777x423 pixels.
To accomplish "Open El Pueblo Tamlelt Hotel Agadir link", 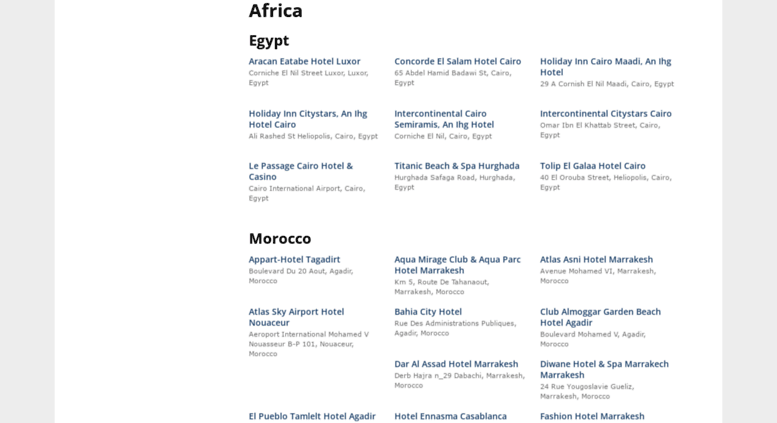I will coord(312,416).
